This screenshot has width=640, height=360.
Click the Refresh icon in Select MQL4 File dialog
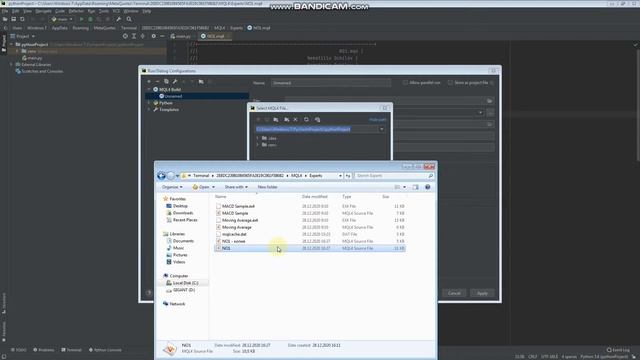306,120
